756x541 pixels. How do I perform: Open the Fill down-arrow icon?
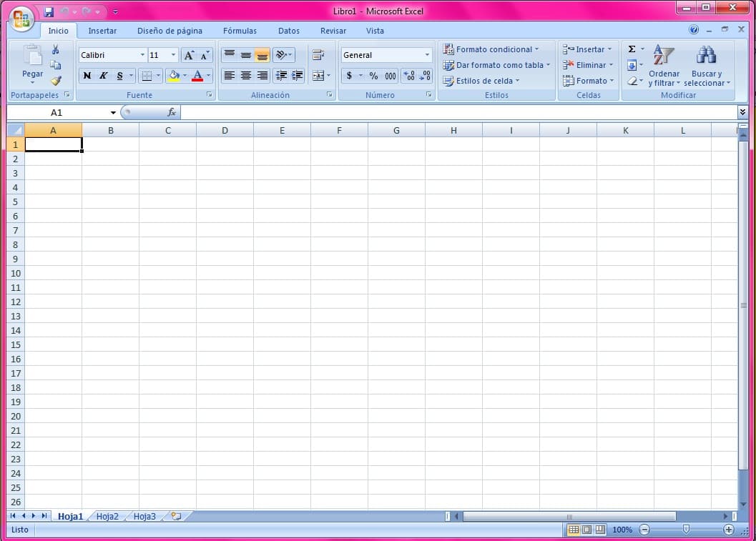pos(632,65)
